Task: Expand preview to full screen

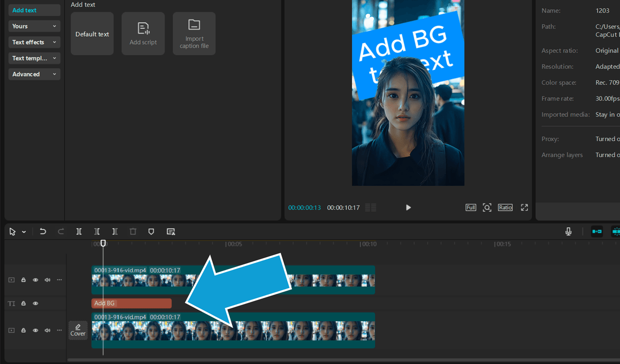Action: (524, 208)
